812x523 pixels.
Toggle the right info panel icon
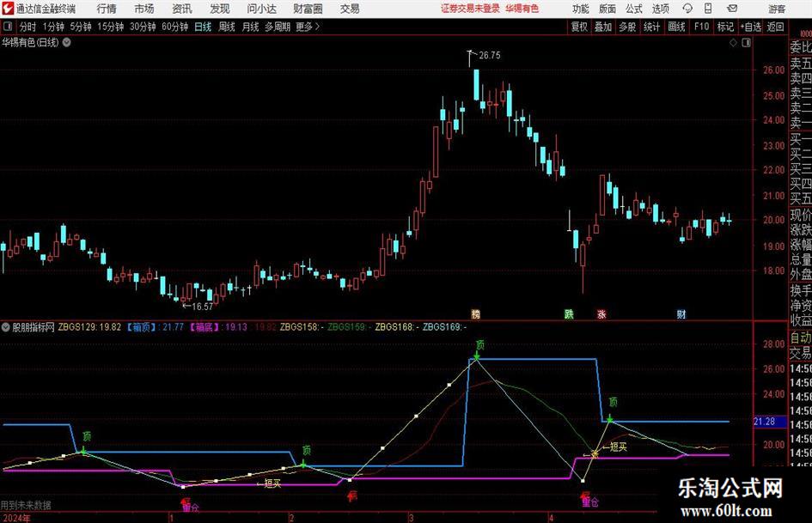click(x=746, y=43)
